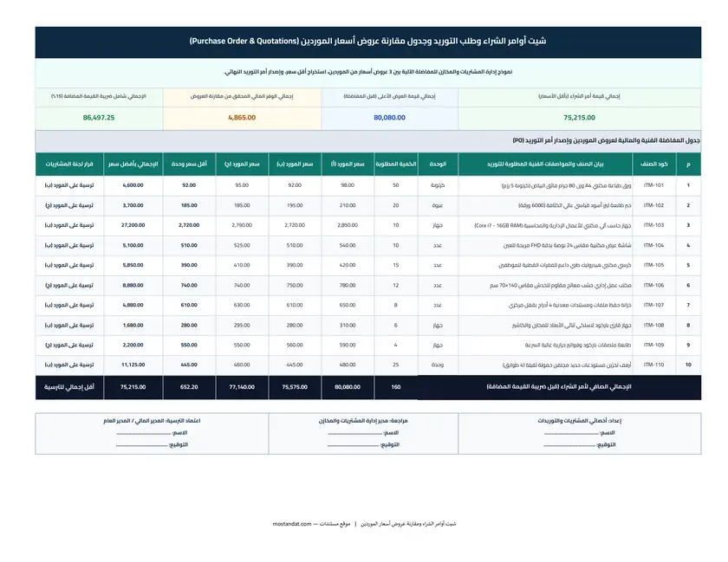Click the item code ITM-110
728x562 pixels.
653,365
